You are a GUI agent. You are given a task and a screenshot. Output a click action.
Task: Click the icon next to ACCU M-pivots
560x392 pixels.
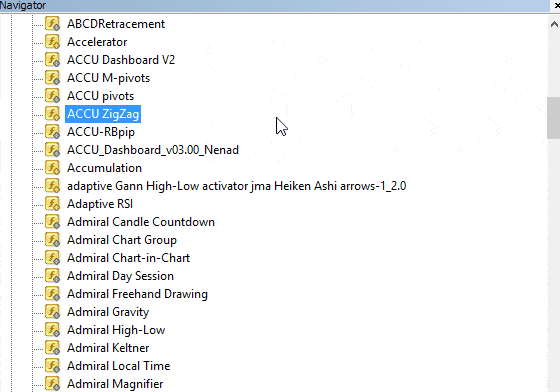pos(52,78)
